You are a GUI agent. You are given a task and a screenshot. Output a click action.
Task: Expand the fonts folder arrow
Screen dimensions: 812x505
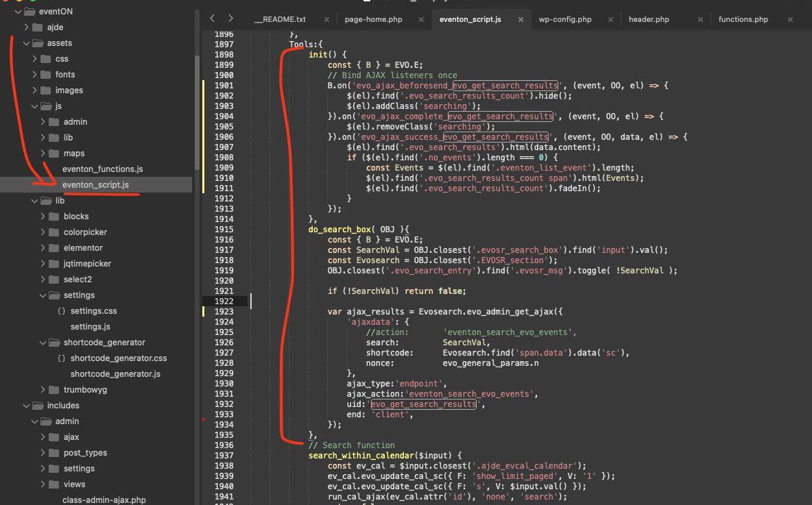point(34,75)
